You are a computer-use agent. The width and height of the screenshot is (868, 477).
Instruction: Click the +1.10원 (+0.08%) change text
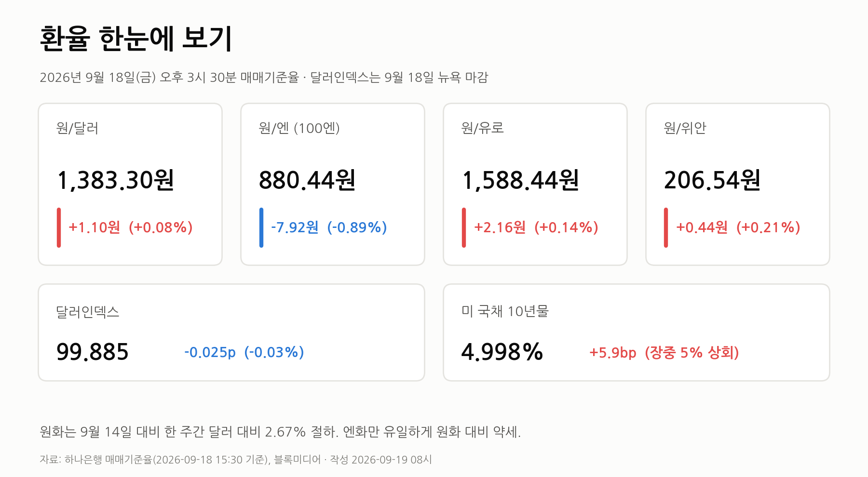click(131, 227)
